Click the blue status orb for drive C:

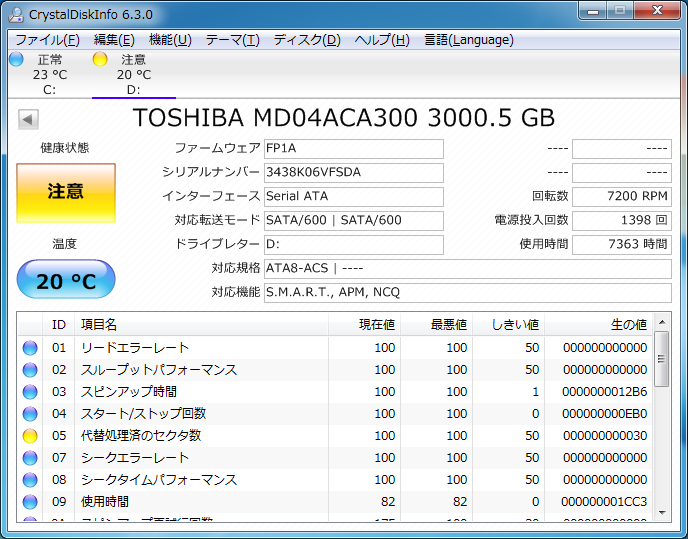point(16,59)
